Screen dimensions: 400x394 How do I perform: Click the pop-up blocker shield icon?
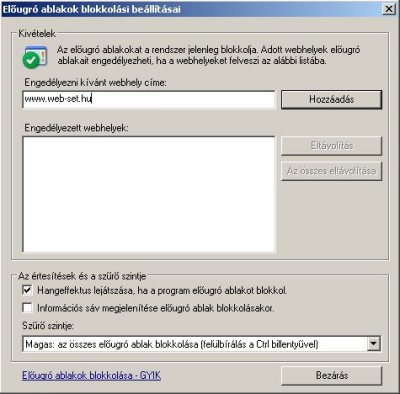(35, 57)
